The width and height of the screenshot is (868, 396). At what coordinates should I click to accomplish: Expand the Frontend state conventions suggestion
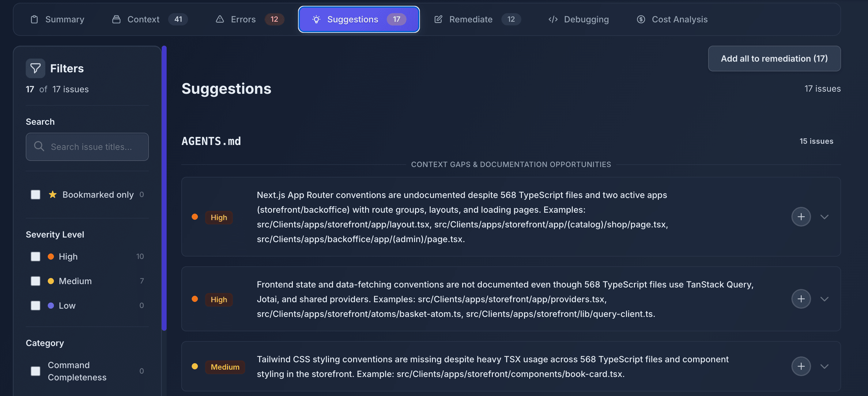coord(825,299)
